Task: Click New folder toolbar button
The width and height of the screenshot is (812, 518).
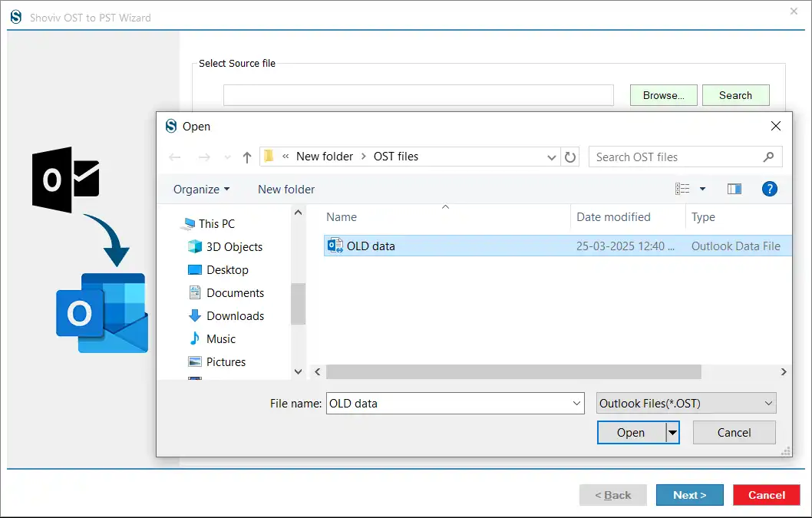Action: [286, 190]
